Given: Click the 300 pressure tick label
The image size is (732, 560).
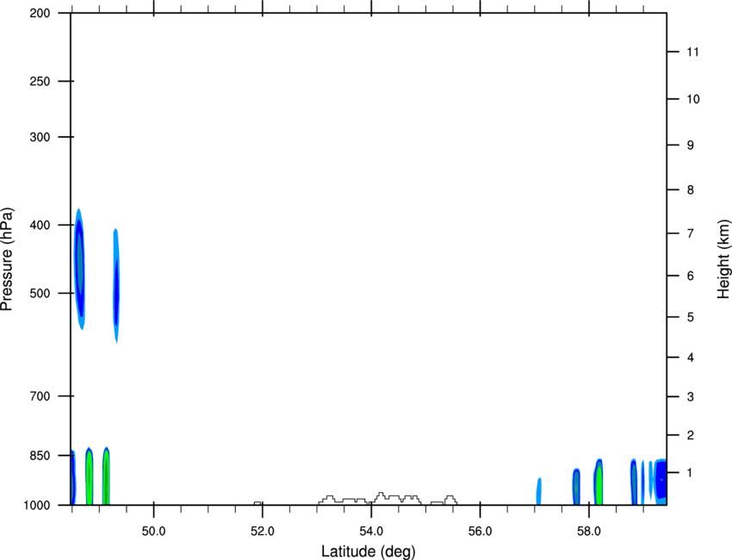Looking at the screenshot, I should click(40, 137).
